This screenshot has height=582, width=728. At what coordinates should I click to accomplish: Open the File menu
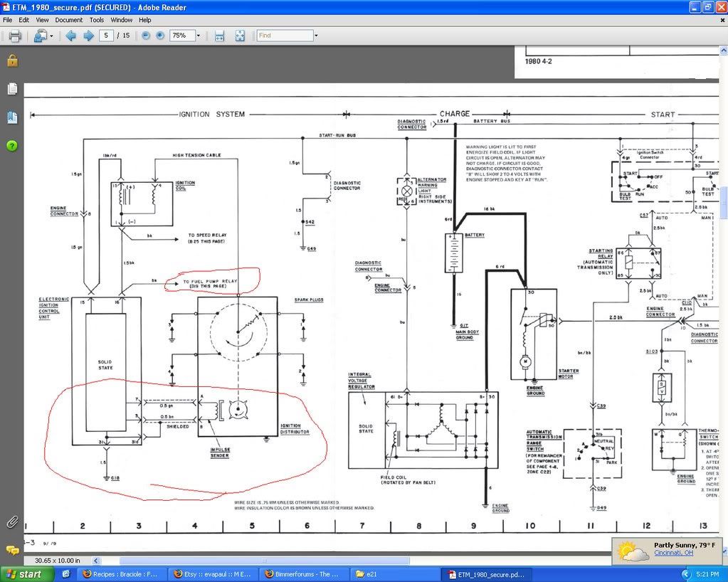tap(7, 20)
